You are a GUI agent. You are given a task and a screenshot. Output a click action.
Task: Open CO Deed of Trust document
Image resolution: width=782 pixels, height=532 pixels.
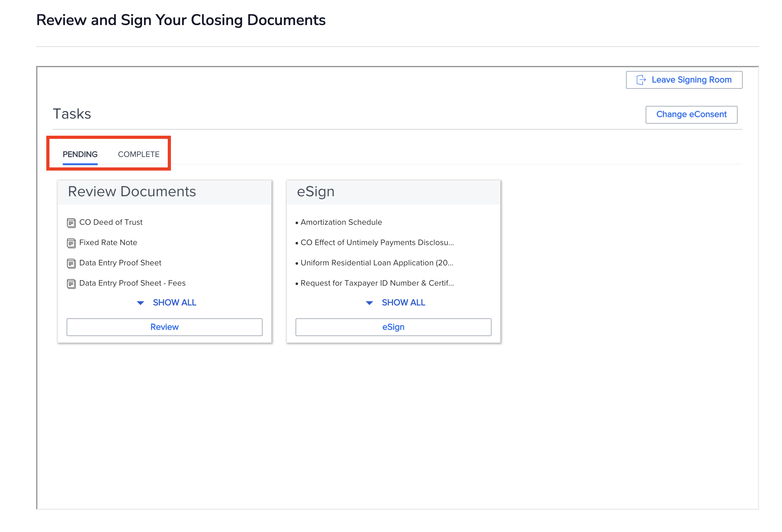tap(111, 222)
